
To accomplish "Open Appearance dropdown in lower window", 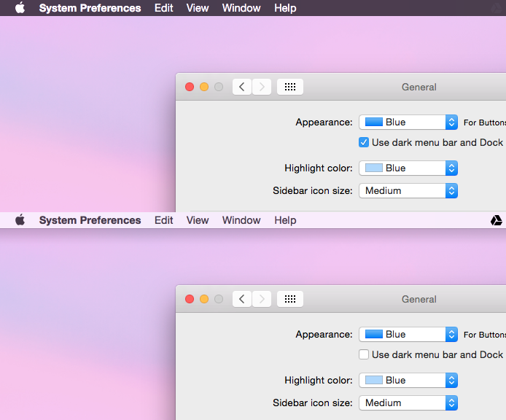I will 408,334.
